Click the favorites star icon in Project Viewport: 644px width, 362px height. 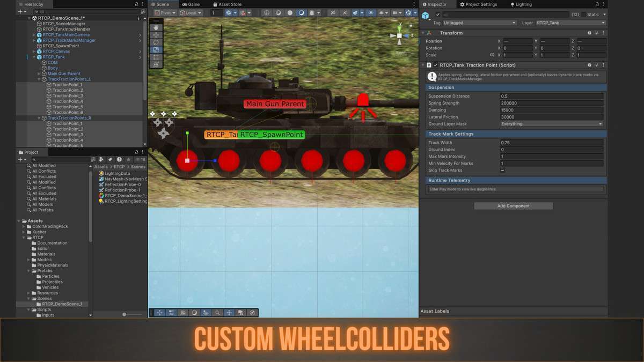tap(128, 159)
